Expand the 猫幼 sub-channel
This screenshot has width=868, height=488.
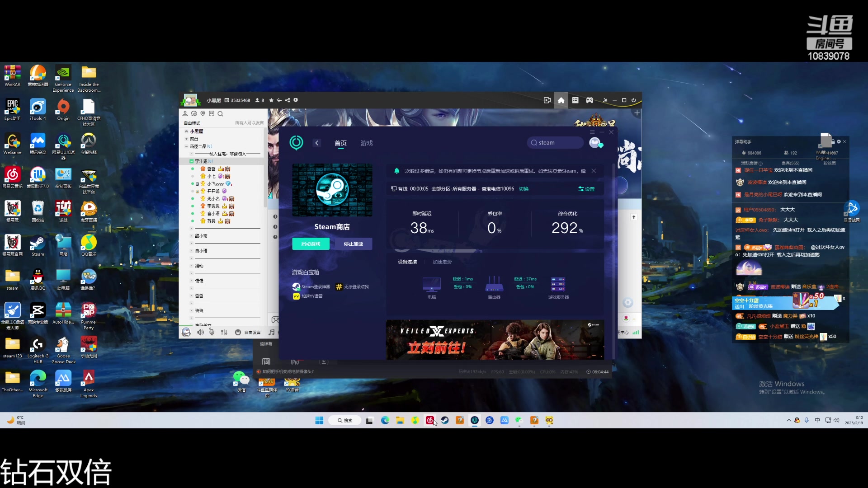coord(192,266)
